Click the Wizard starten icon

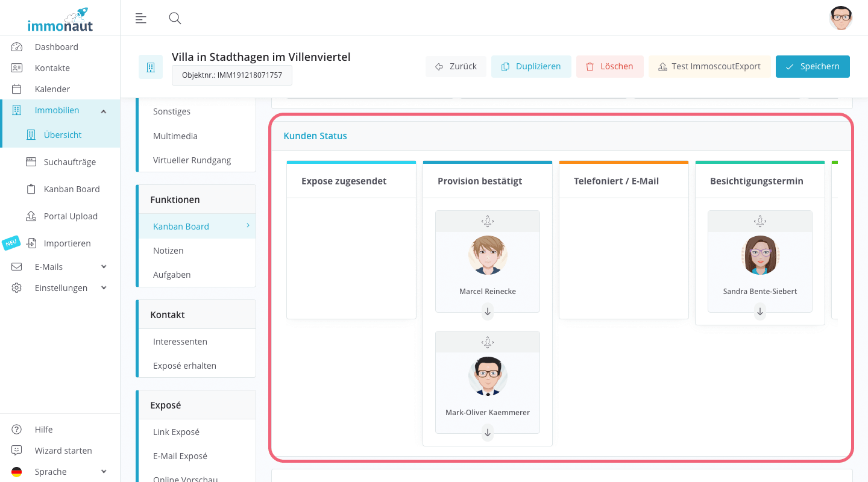(16, 450)
